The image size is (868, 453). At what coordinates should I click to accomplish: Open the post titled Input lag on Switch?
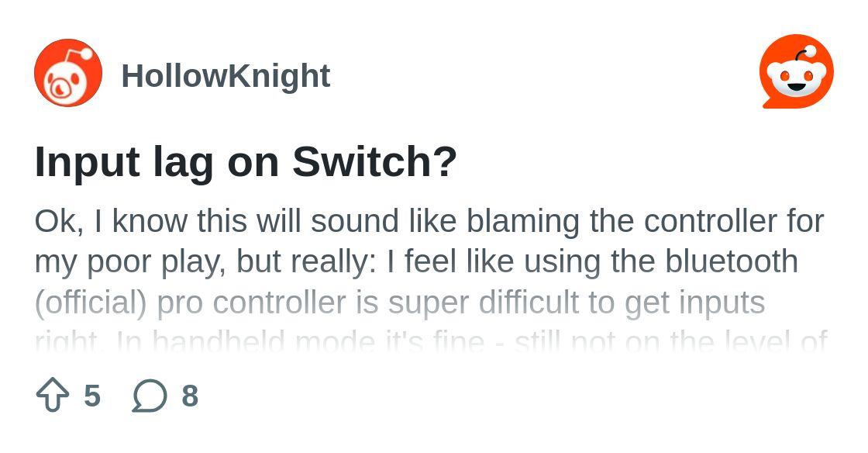coord(246,162)
